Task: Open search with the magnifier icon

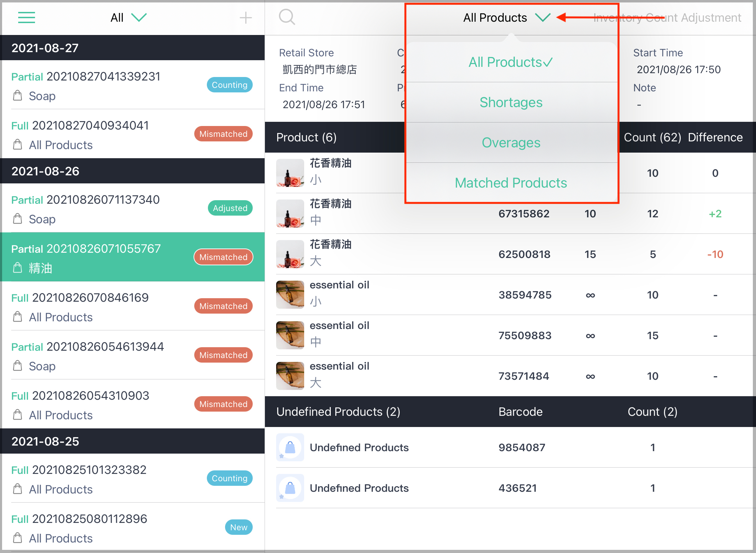Action: click(287, 17)
